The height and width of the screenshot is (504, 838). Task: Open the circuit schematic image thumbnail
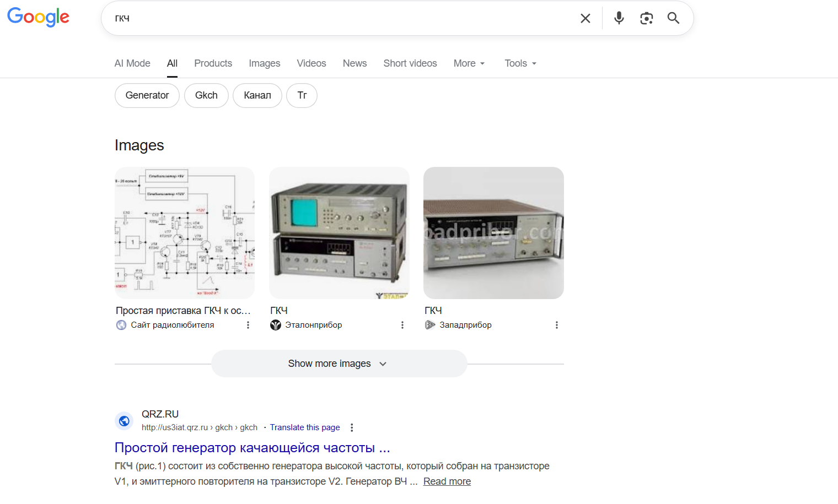185,233
